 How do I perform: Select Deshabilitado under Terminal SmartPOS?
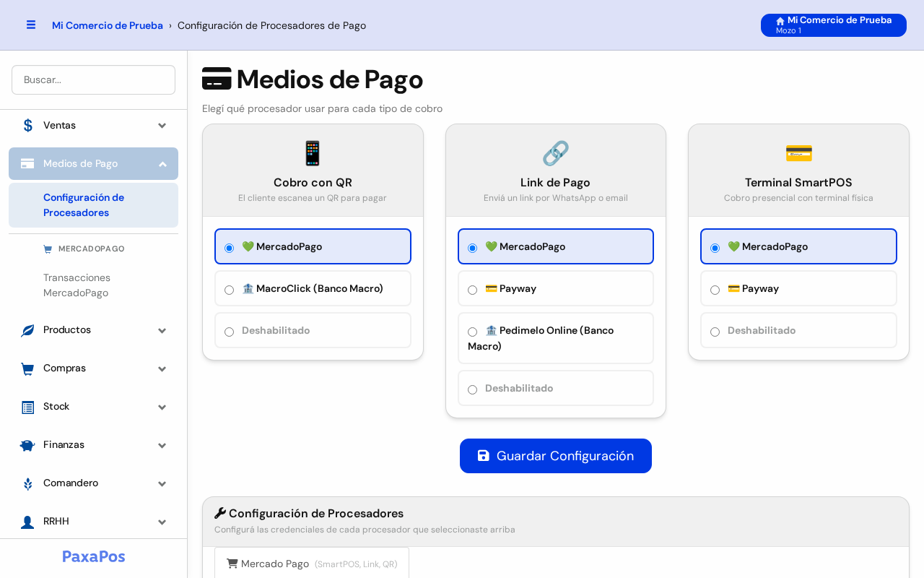pos(798,330)
